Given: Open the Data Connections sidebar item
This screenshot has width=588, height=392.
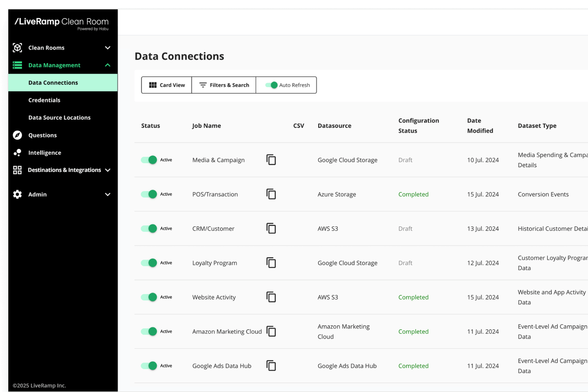Looking at the screenshot, I should click(63, 83).
